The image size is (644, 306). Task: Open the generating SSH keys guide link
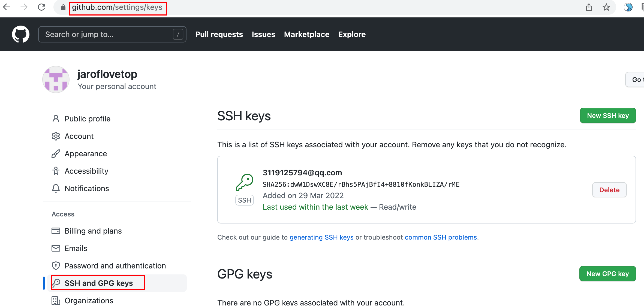click(321, 237)
